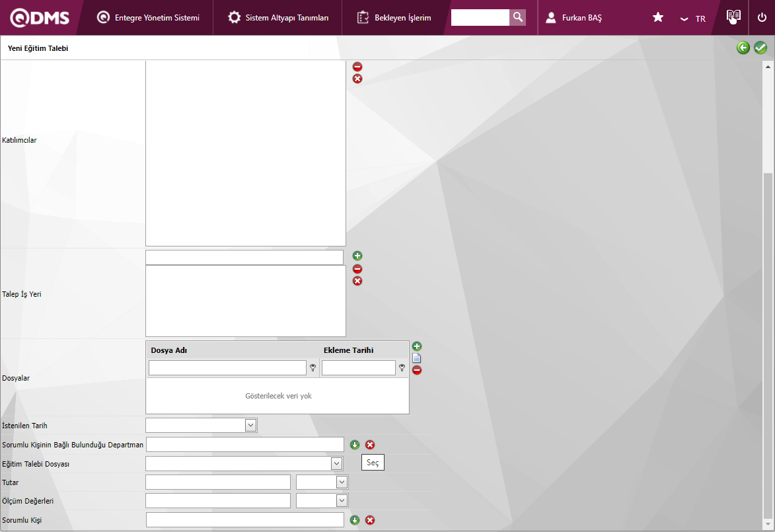
Task: Click the magnifier search button
Action: click(x=517, y=17)
